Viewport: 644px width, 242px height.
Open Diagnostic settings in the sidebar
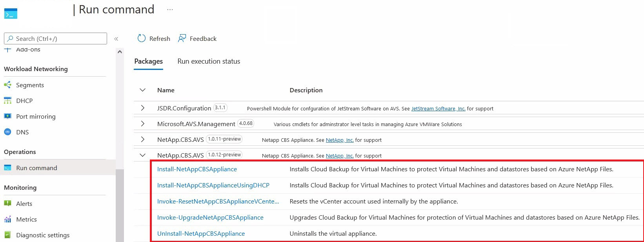pyautogui.click(x=43, y=235)
